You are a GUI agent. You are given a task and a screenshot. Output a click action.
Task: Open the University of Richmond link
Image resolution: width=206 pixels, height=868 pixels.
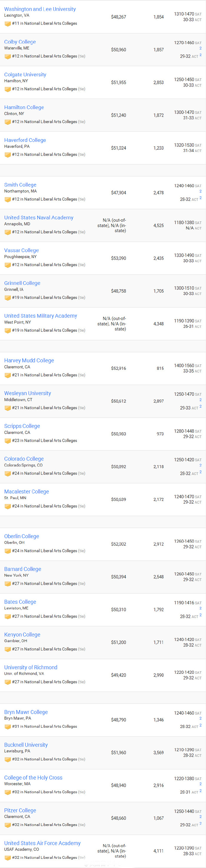[x=31, y=667]
